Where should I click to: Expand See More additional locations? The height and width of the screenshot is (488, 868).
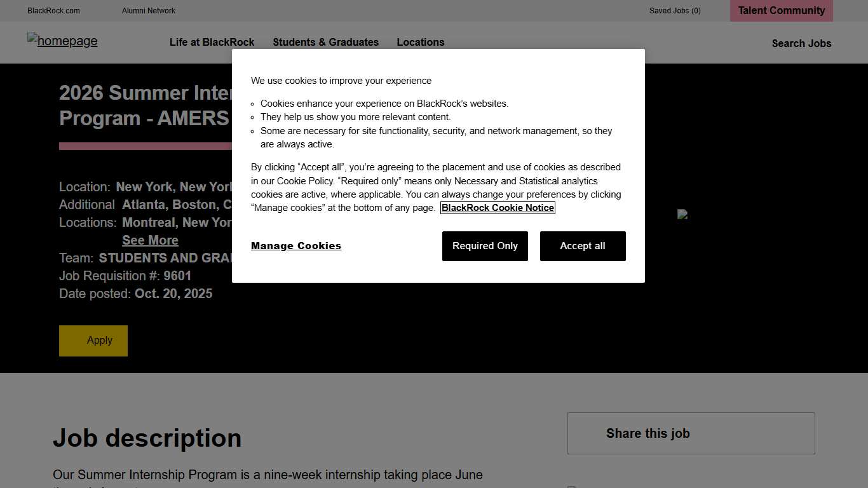[150, 240]
